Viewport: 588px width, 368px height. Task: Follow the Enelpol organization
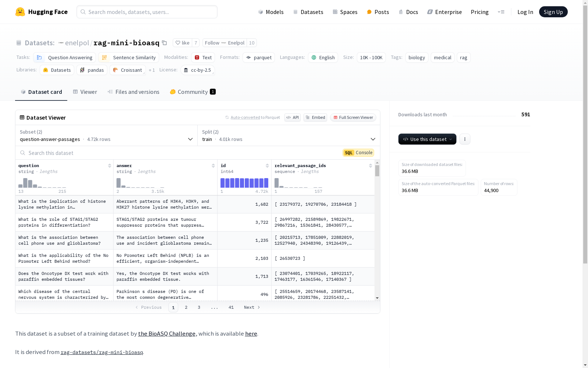(x=225, y=43)
